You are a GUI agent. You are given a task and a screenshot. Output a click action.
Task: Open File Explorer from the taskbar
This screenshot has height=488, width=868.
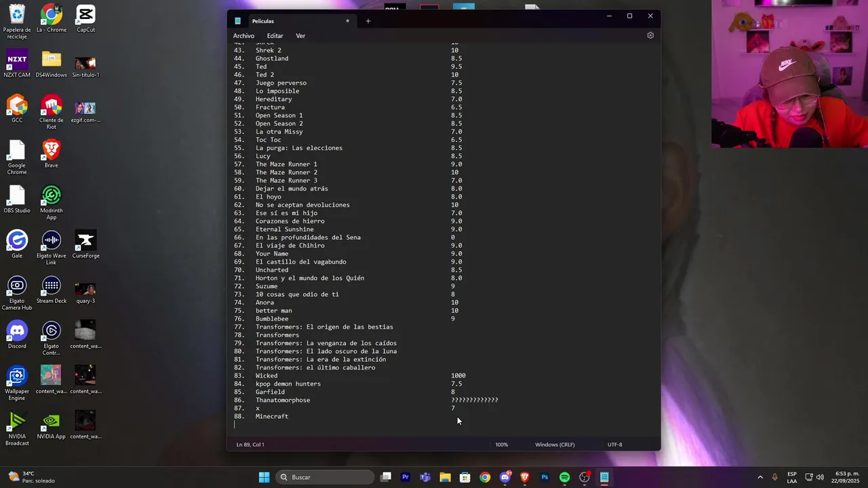click(x=445, y=477)
